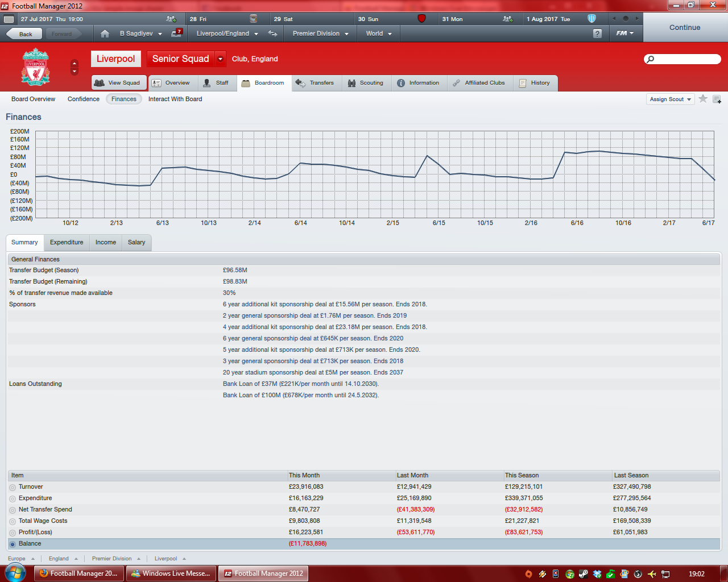The height and width of the screenshot is (582, 728).
Task: Click the add note icon beside the star
Action: click(x=717, y=99)
